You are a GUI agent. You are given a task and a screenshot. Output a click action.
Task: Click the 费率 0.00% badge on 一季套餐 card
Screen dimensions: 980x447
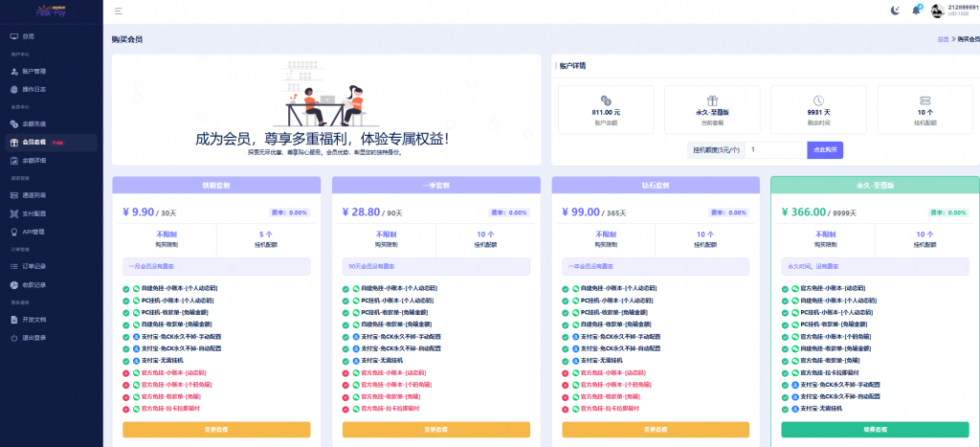click(x=509, y=212)
